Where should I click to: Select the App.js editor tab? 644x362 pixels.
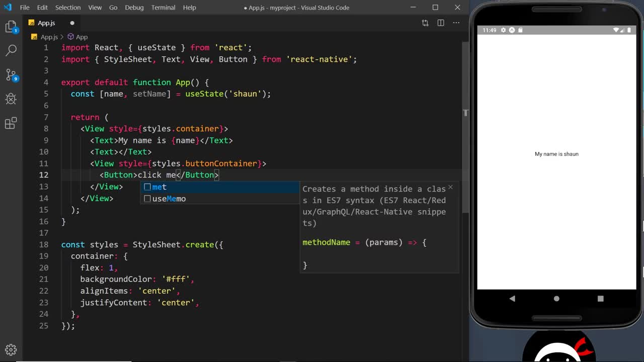[x=52, y=23]
